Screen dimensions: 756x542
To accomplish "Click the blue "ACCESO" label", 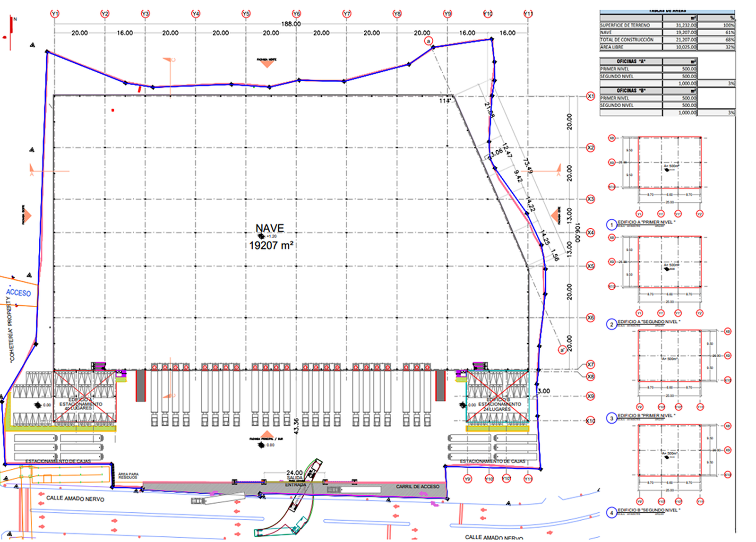I will coord(18,293).
